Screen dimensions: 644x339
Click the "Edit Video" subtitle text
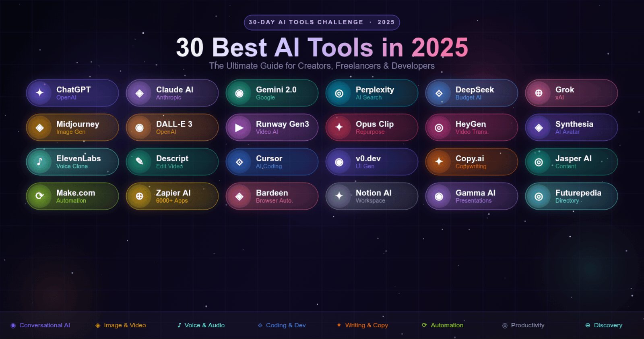coord(169,166)
